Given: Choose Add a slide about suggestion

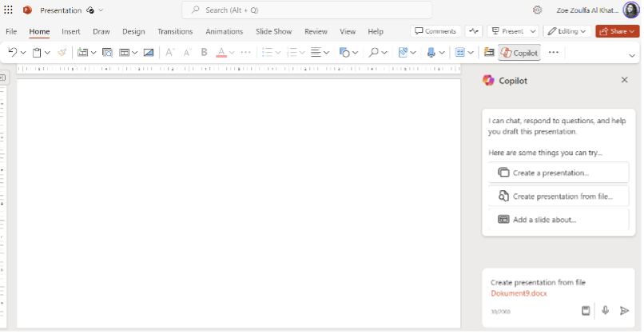Looking at the screenshot, I should pyautogui.click(x=559, y=220).
